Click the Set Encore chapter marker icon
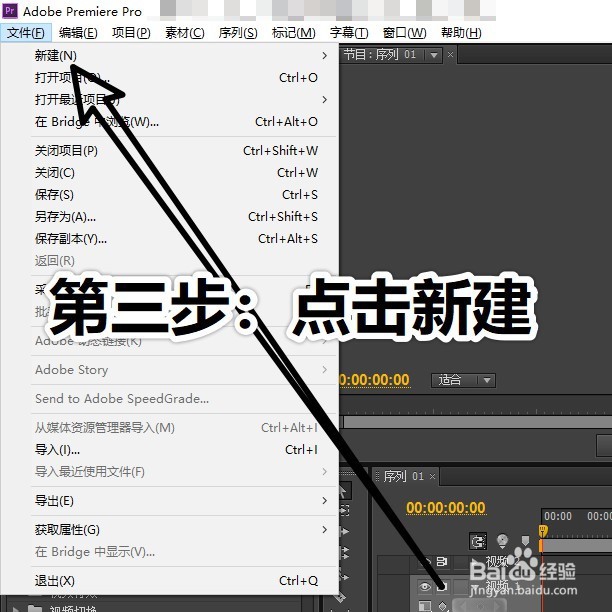 pyautogui.click(x=503, y=541)
